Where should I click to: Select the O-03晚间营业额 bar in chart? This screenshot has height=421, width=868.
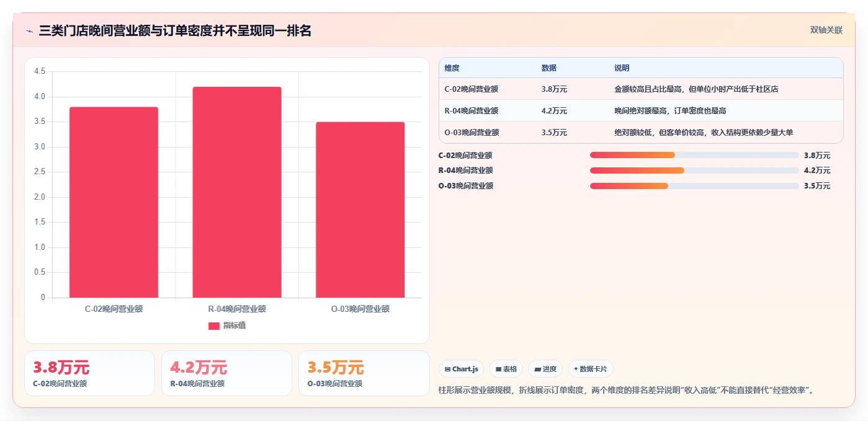[x=360, y=210]
